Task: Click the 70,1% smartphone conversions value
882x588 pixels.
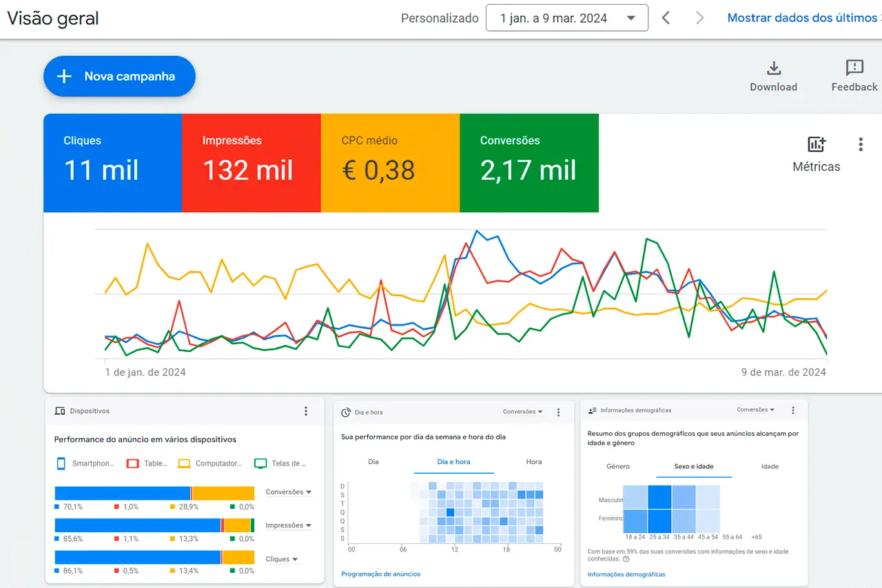Action: pos(73,507)
